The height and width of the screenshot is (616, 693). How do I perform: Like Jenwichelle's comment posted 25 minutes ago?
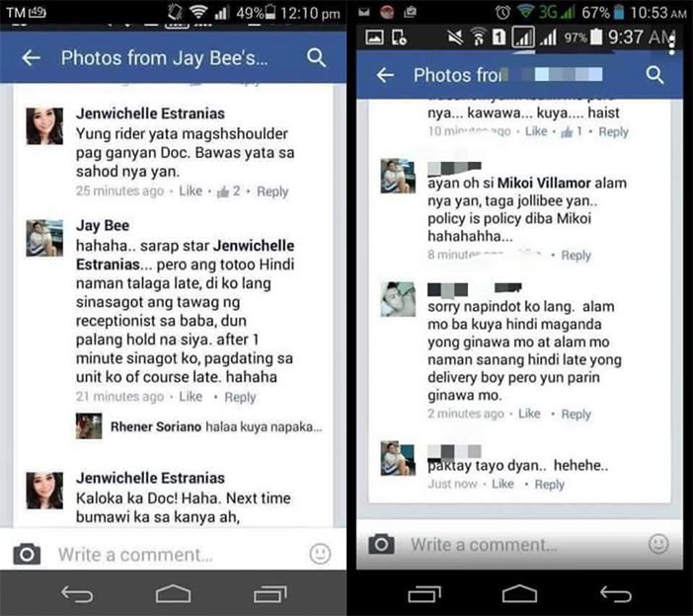pyautogui.click(x=191, y=191)
